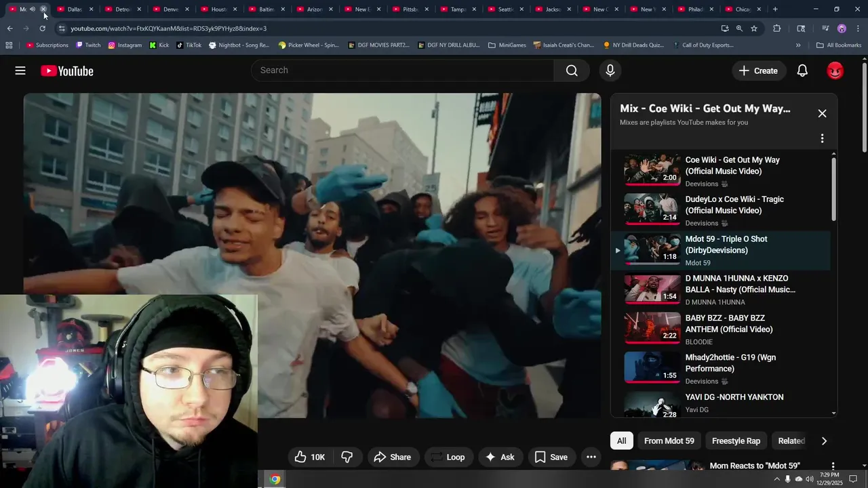Like the video with thumbs up
This screenshot has width=868, height=488.
pos(310,457)
